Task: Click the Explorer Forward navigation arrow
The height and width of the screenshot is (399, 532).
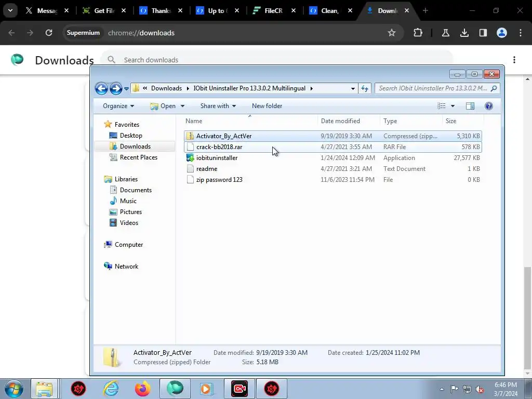Action: 116,88
